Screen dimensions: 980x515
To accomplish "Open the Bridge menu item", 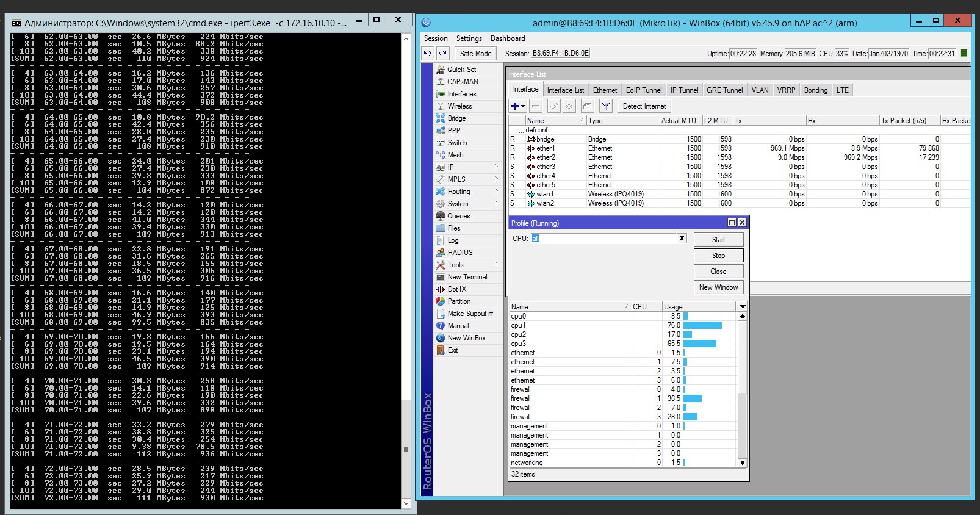I will (456, 118).
